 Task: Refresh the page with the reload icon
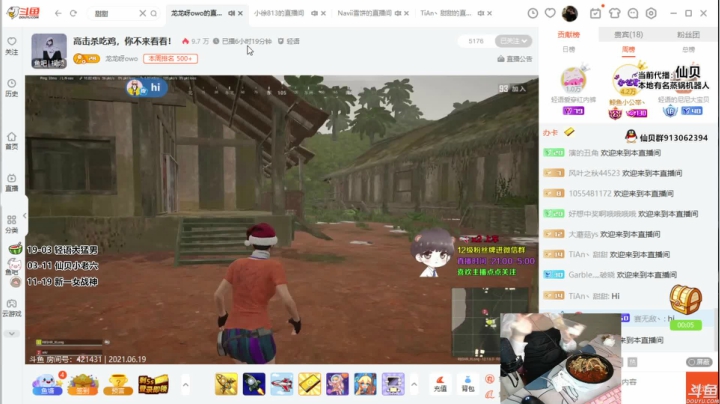click(73, 13)
